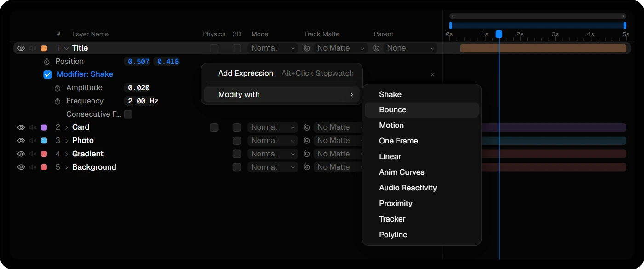Screen dimensions: 644x269
Task: Mute audio icon on Background layer
Action: click(x=33, y=167)
